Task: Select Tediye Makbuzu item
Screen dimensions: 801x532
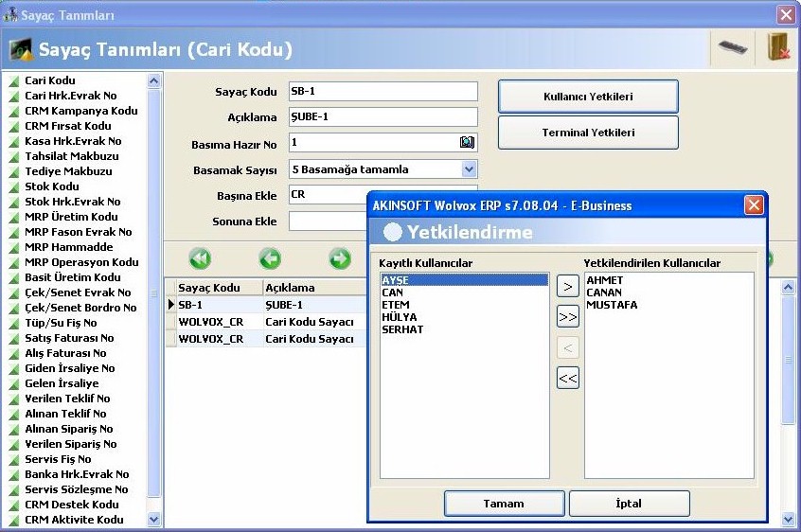Action: (68, 171)
